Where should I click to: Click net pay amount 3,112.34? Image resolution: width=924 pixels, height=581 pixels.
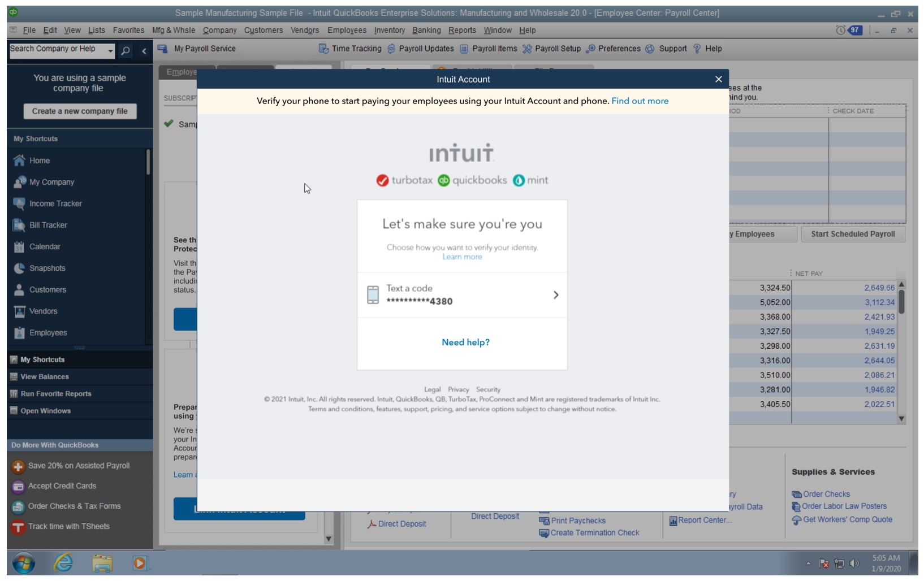coord(879,302)
